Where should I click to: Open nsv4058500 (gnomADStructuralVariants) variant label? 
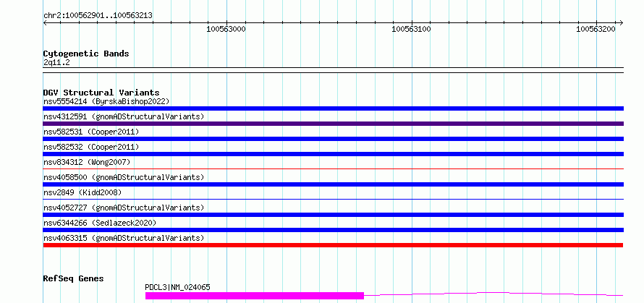pyautogui.click(x=124, y=177)
